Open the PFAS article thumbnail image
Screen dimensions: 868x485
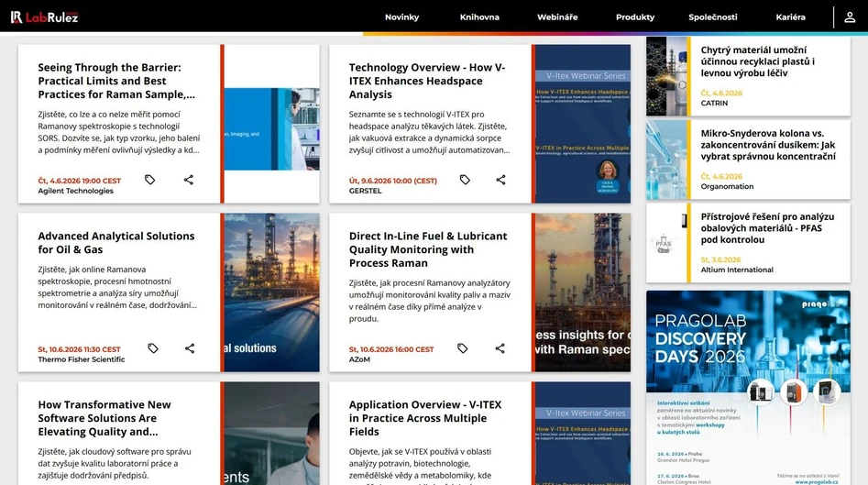tap(666, 242)
